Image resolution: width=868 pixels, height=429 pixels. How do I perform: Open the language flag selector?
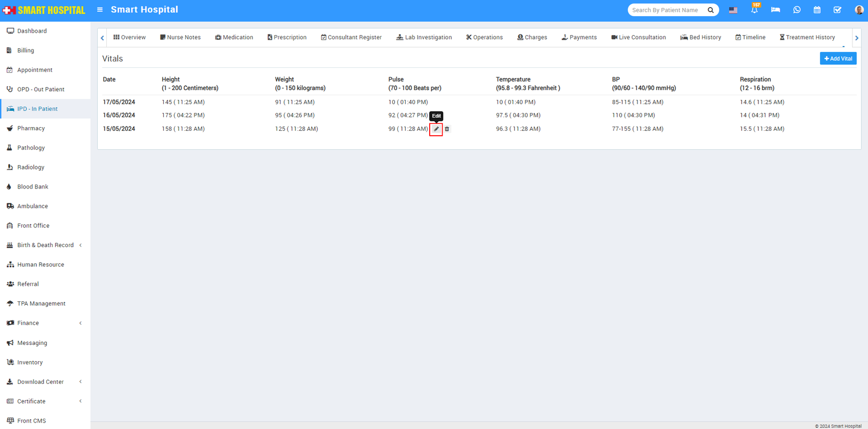[x=733, y=10]
